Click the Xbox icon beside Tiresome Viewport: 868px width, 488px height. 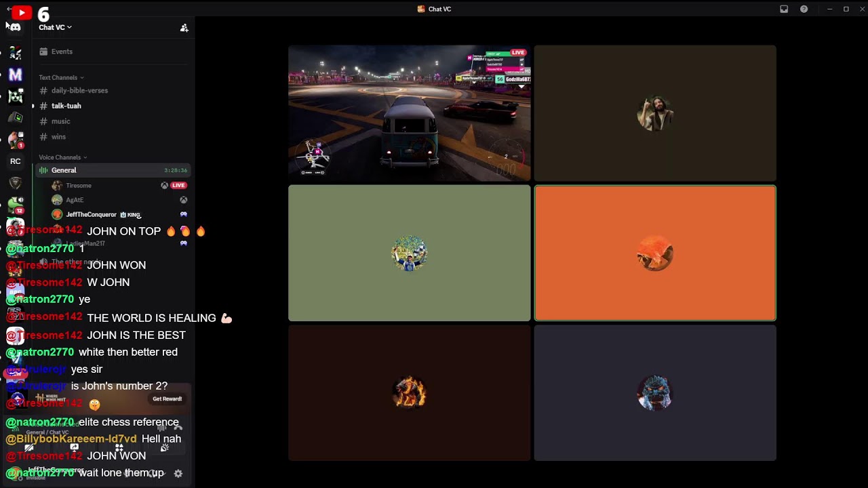pos(164,185)
